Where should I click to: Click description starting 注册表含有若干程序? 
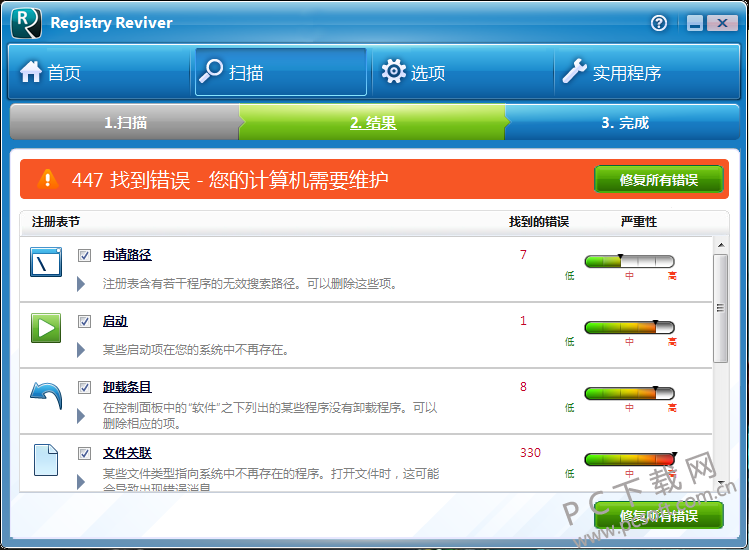pyautogui.click(x=250, y=284)
